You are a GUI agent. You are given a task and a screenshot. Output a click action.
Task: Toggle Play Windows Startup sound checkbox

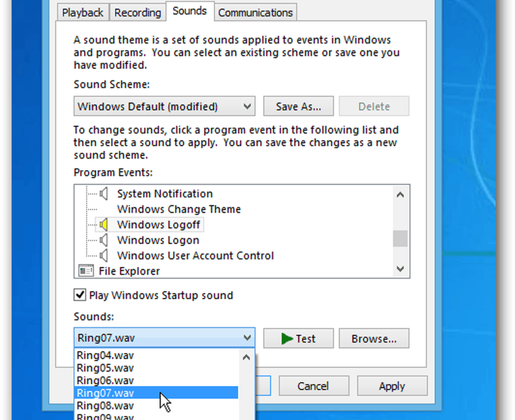[x=80, y=295]
